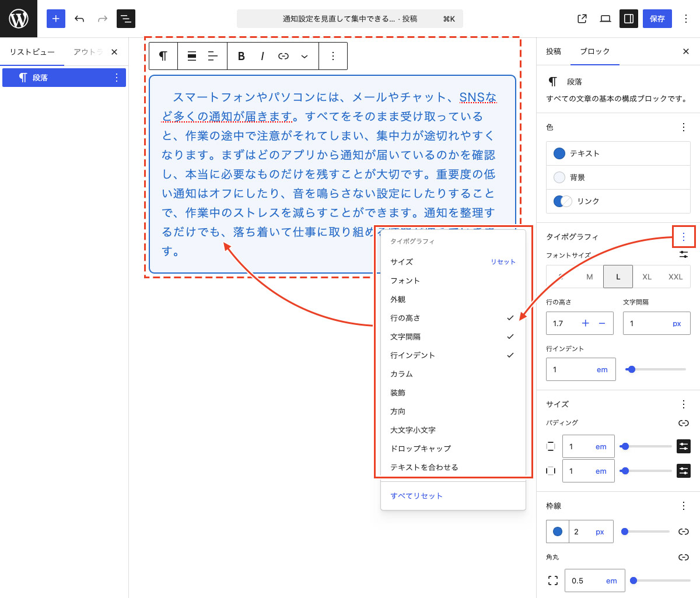Image resolution: width=700 pixels, height=598 pixels.
Task: Set custom size for horizontal padding
Action: point(684,471)
